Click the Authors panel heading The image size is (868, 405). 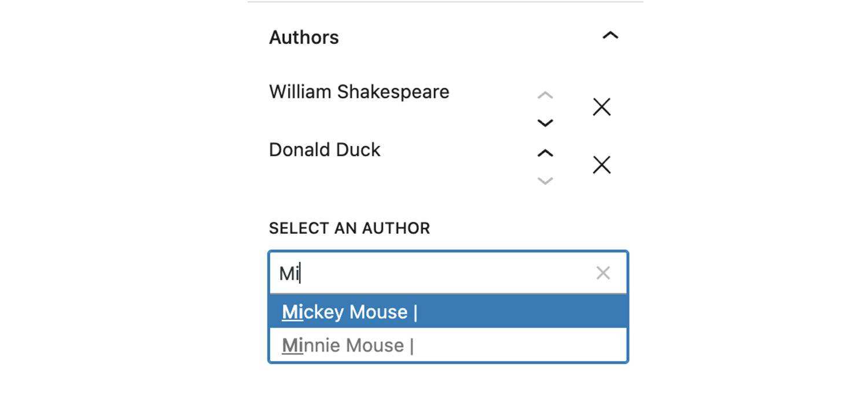pos(304,38)
